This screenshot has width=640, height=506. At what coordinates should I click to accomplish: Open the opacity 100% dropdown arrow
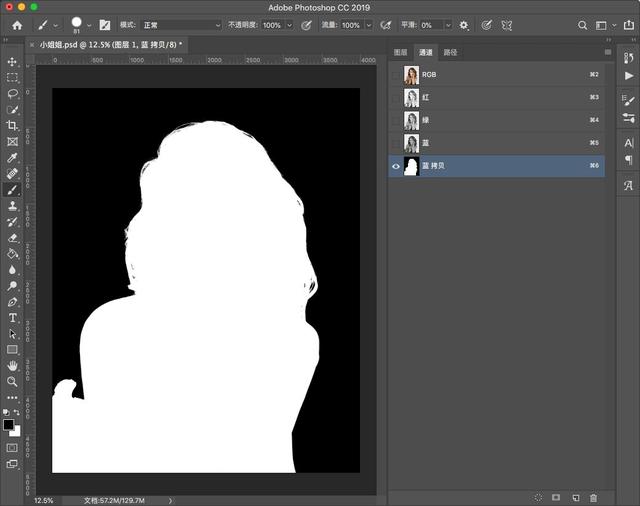point(289,25)
